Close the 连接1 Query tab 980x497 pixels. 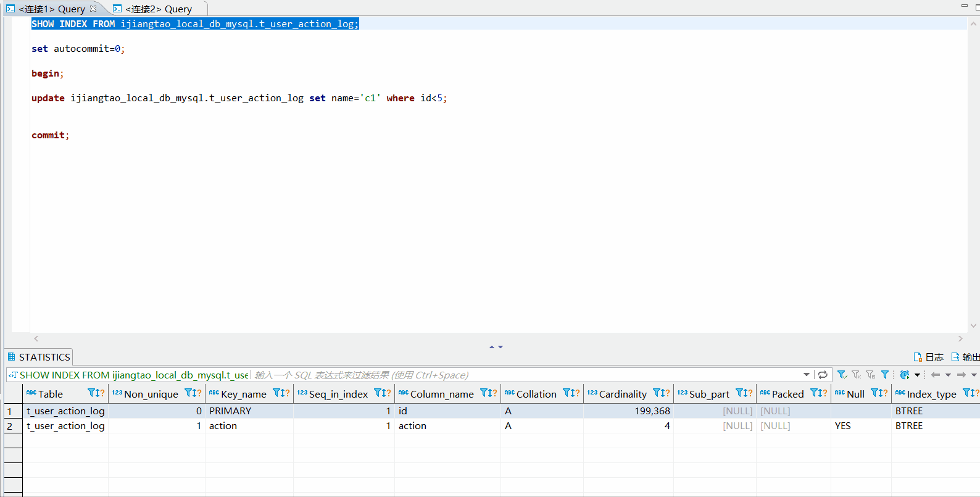click(x=93, y=9)
